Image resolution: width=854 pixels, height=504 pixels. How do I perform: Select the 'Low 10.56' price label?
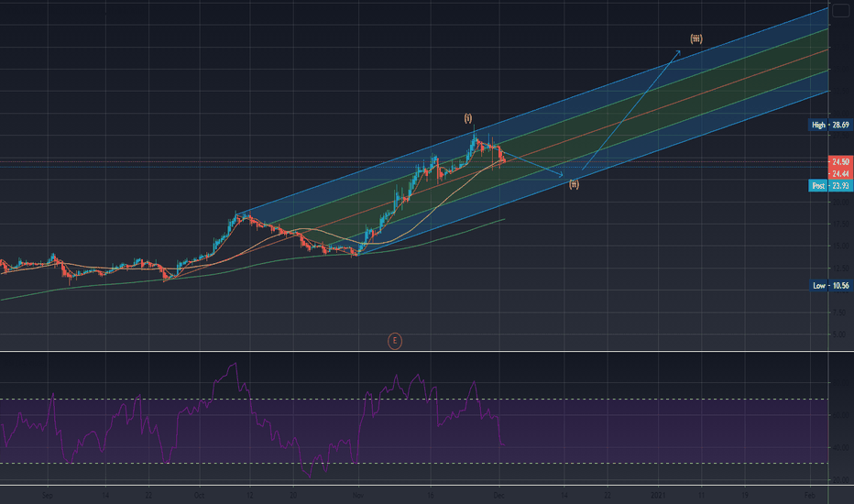tap(830, 286)
